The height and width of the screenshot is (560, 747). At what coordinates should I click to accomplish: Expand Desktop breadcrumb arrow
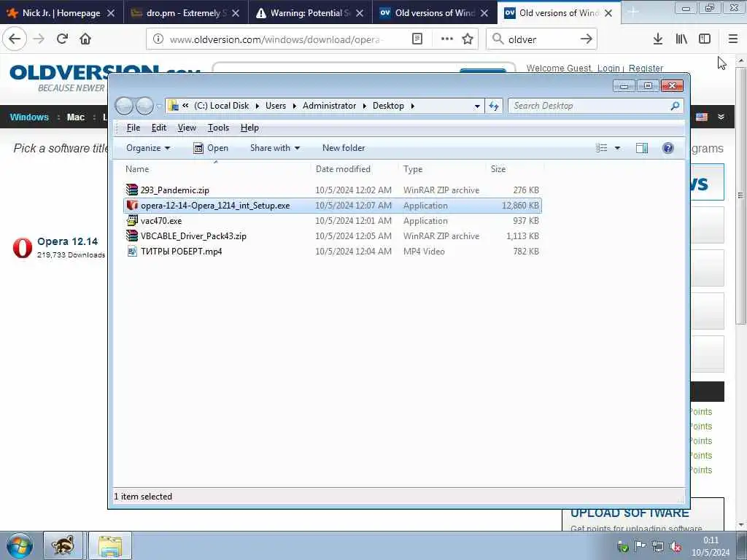click(413, 106)
